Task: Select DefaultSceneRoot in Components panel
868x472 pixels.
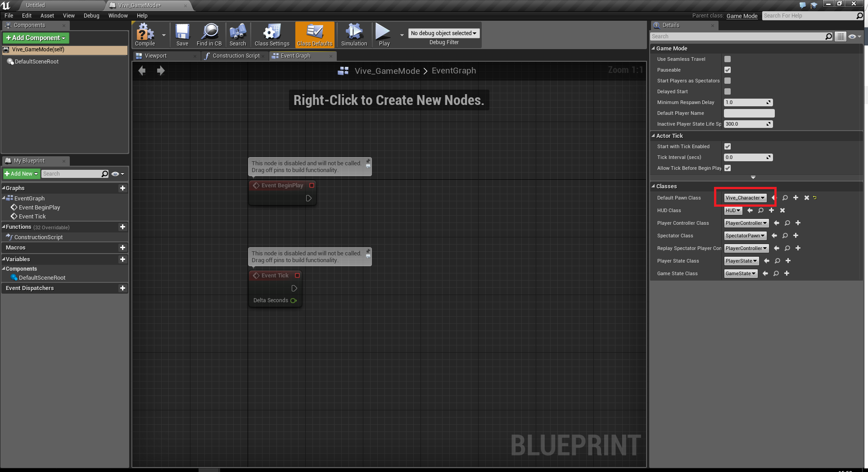Action: tap(36, 62)
